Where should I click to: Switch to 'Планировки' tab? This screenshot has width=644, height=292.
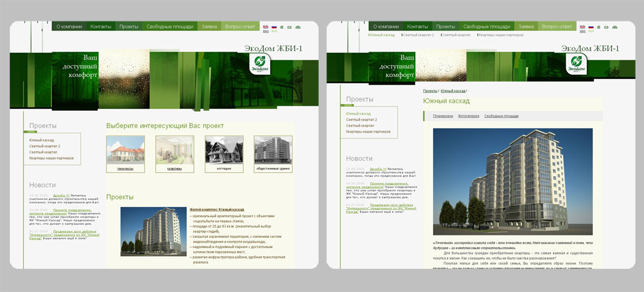coord(443,116)
